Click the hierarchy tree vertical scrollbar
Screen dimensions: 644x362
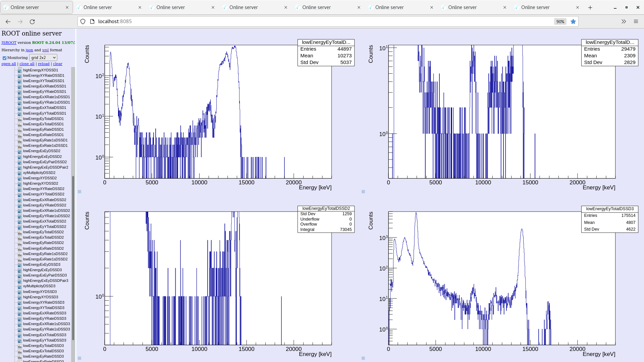point(73,258)
